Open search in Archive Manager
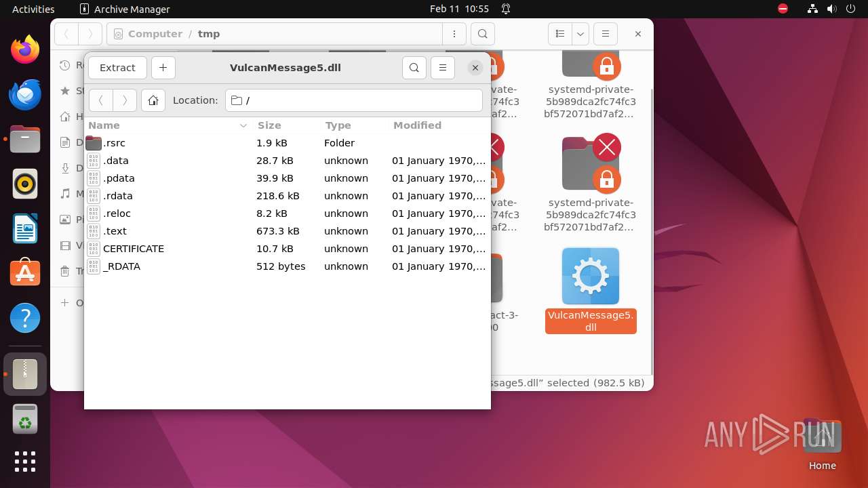868x488 pixels. (414, 68)
